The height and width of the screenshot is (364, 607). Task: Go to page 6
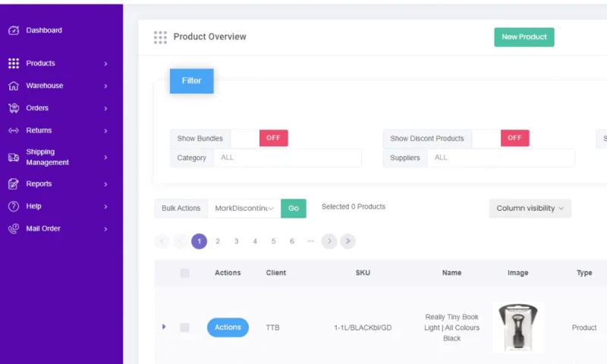pos(292,241)
